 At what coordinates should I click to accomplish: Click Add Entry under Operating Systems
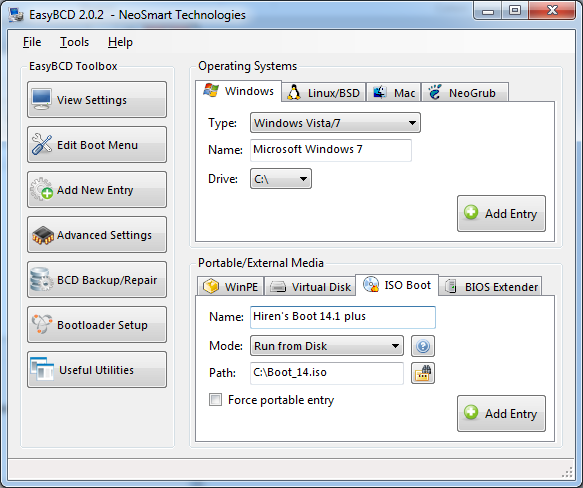[x=501, y=214]
